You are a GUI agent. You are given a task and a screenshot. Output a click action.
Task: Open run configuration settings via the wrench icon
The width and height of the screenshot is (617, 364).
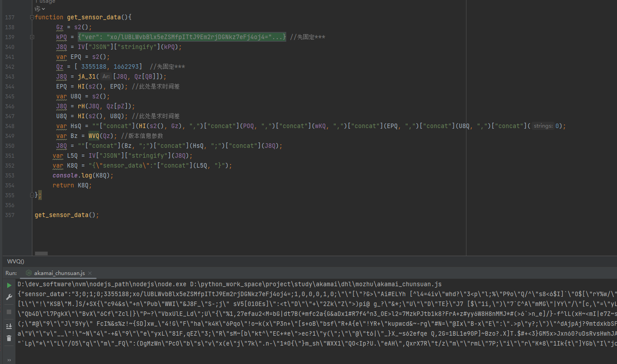[x=9, y=297]
